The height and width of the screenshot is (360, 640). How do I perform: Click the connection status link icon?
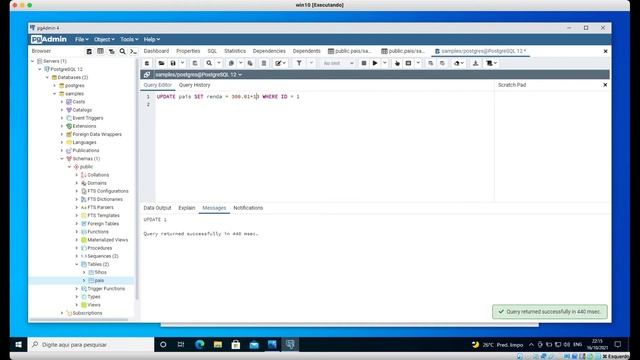(x=147, y=75)
